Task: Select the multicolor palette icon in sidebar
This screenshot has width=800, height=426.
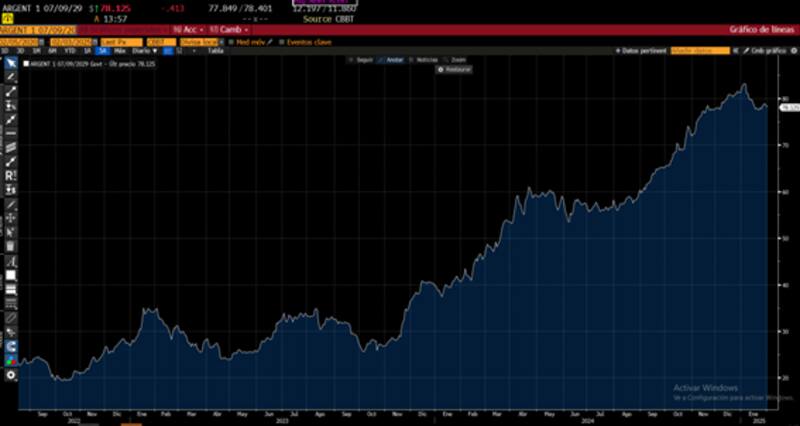Action: pos(11,361)
